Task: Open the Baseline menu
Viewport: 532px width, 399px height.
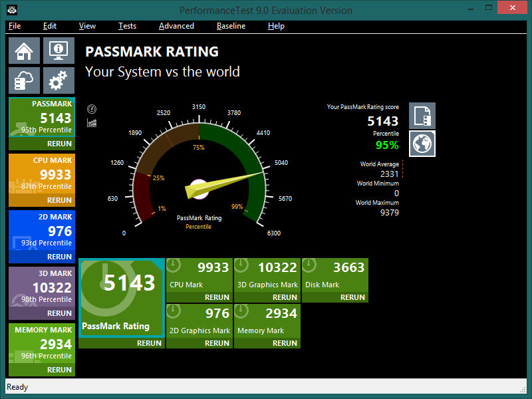Action: 231,26
